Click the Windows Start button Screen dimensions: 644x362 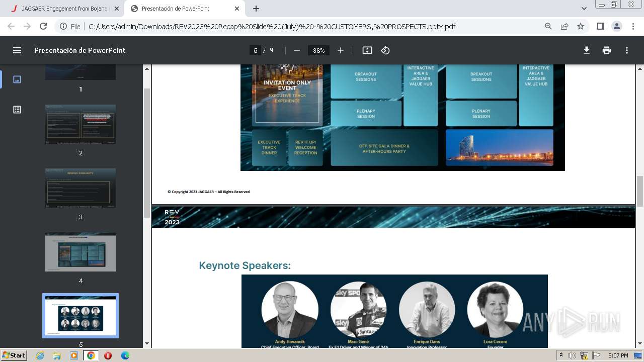14,355
